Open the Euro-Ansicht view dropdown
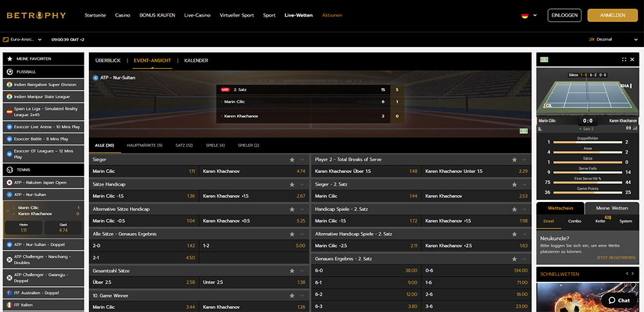Viewport: 644px width, 312px height. [40, 40]
